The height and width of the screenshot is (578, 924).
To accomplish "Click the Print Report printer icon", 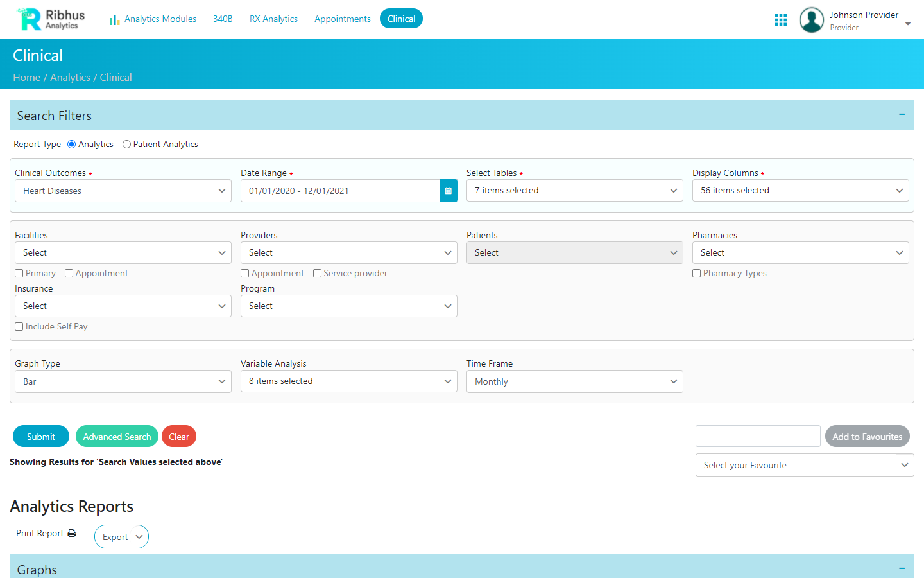I will [72, 534].
